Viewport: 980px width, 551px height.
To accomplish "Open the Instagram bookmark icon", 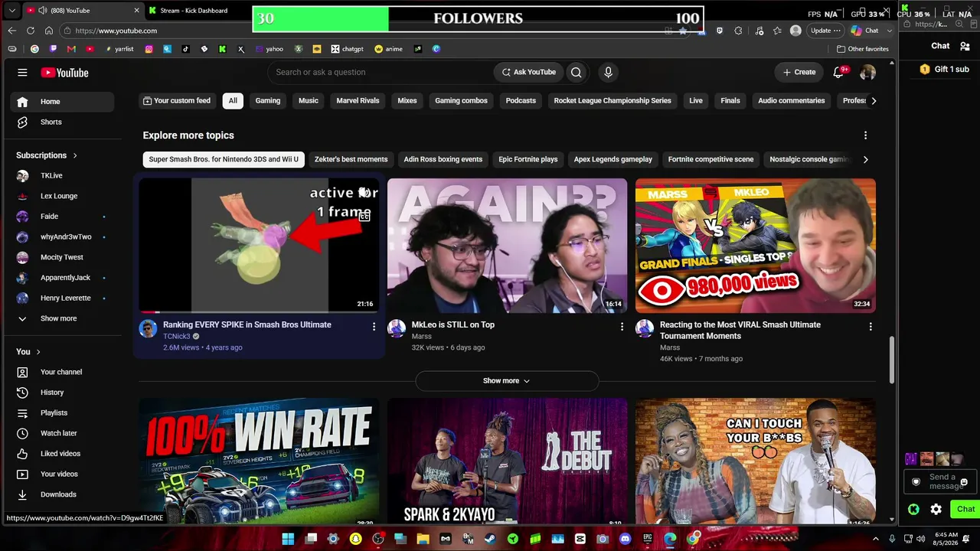I will [149, 49].
